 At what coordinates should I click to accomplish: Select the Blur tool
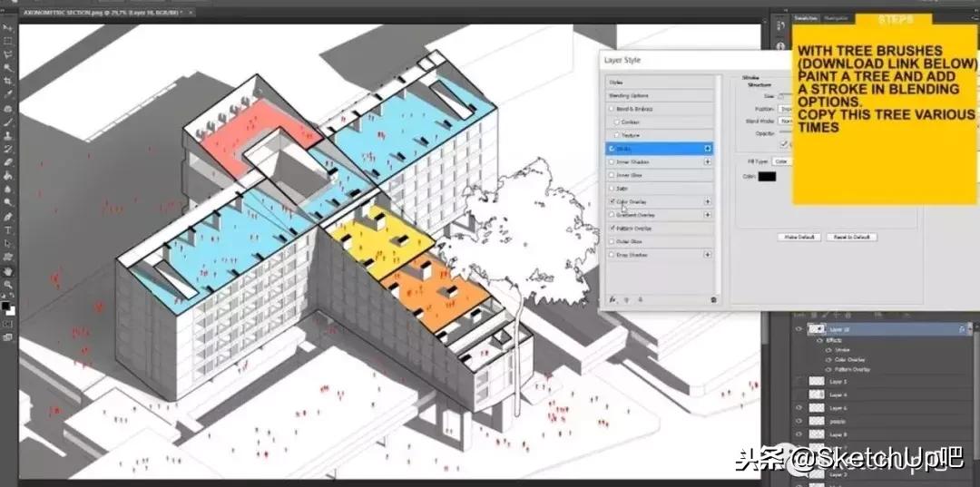click(x=8, y=190)
